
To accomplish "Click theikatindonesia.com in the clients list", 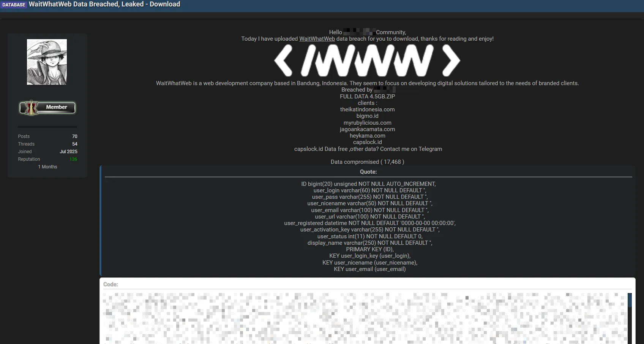I will click(367, 109).
